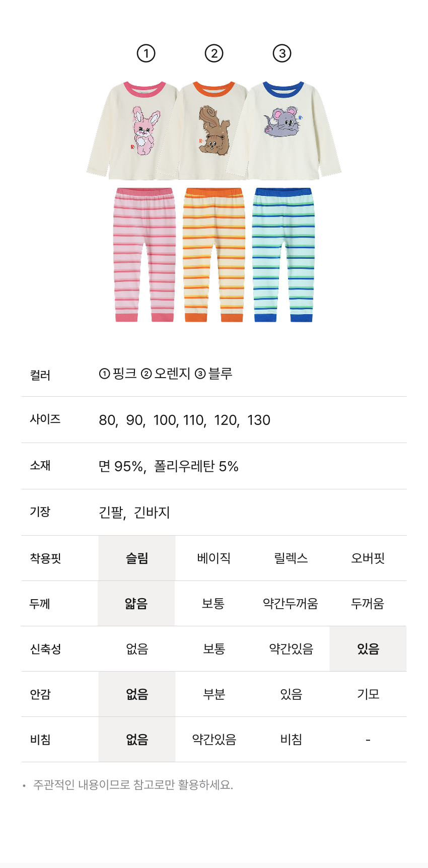428x868 pixels.
Task: Click the orange striped pants
Action: pyautogui.click(x=213, y=254)
